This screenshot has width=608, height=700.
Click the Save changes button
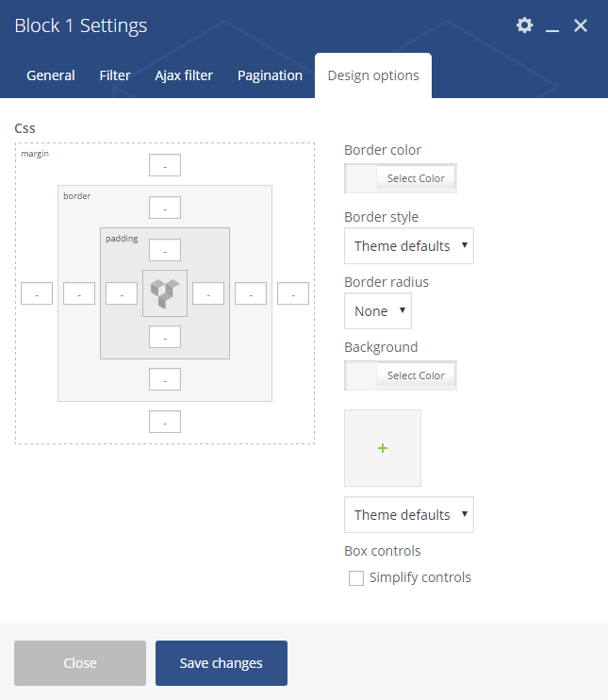(222, 663)
